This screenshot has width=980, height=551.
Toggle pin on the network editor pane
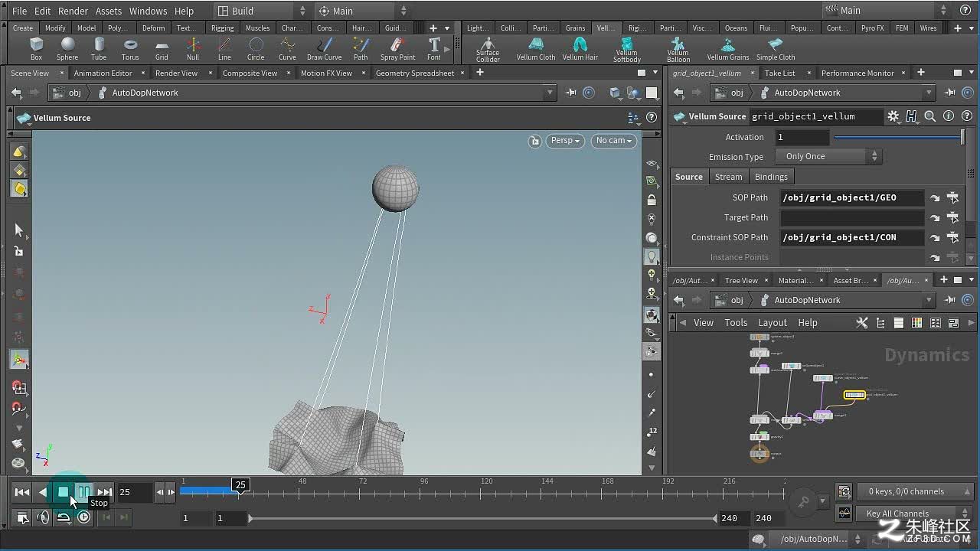tap(950, 300)
